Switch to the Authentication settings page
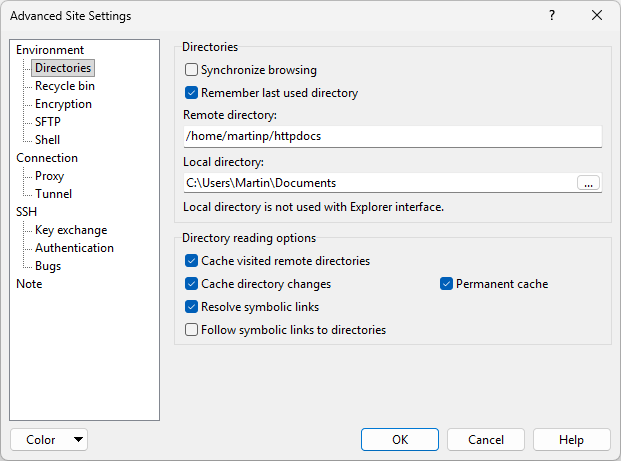621x461 pixels. (74, 248)
